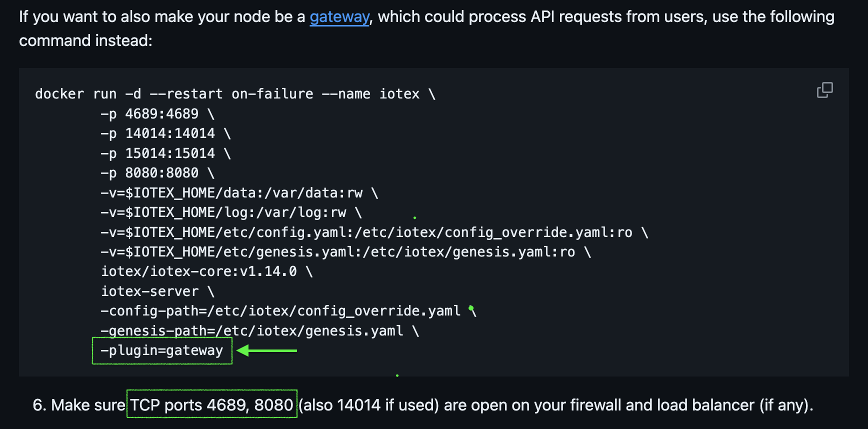This screenshot has width=868, height=429.
Task: Open the gateway hyperlink
Action: point(339,17)
